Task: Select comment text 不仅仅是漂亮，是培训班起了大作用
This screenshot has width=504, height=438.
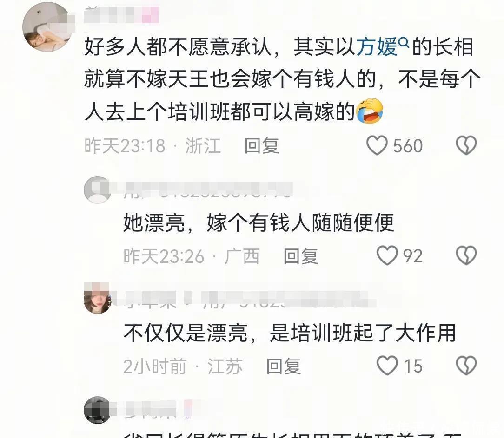Action: pos(290,333)
